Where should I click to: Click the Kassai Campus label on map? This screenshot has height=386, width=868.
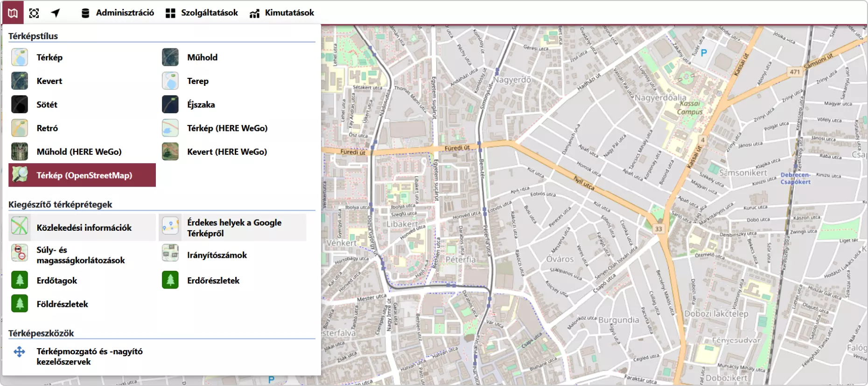[x=690, y=108]
